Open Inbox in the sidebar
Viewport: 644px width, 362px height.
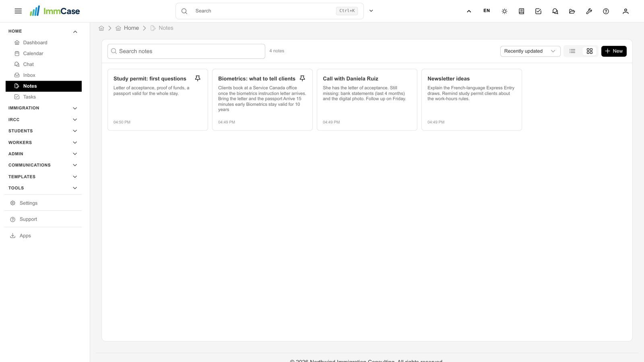pyautogui.click(x=43, y=75)
